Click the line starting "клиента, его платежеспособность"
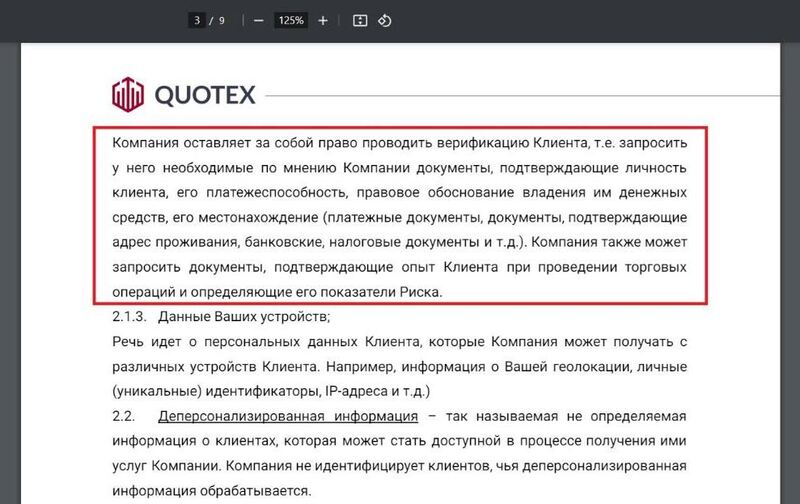This screenshot has height=504, width=800. click(399, 192)
